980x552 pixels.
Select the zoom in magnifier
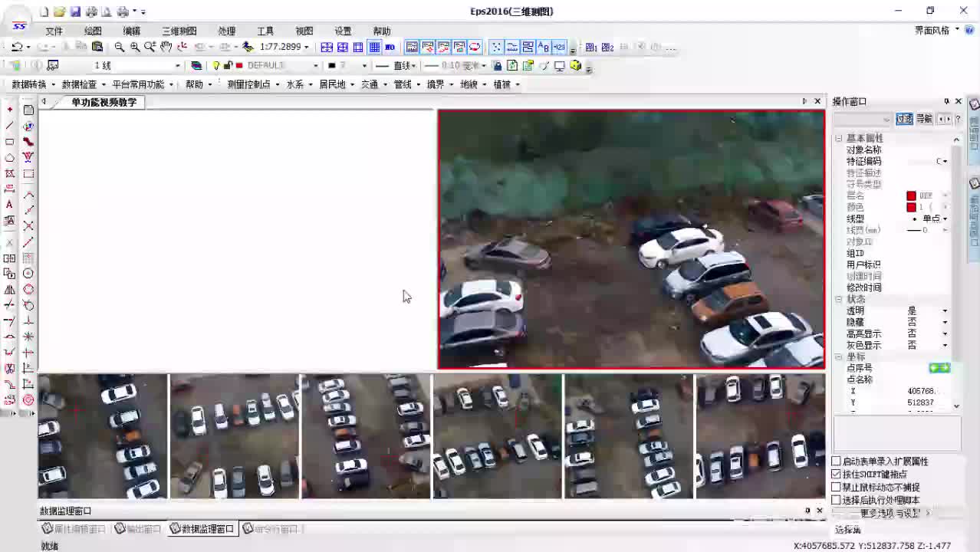tap(135, 47)
